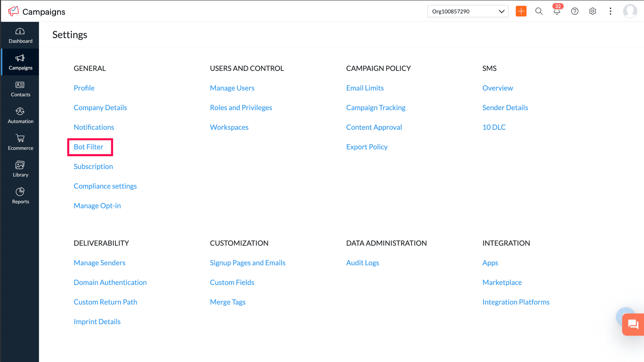View notifications bell with 32 badge
Screen dimensions: 644x362
coord(557,11)
